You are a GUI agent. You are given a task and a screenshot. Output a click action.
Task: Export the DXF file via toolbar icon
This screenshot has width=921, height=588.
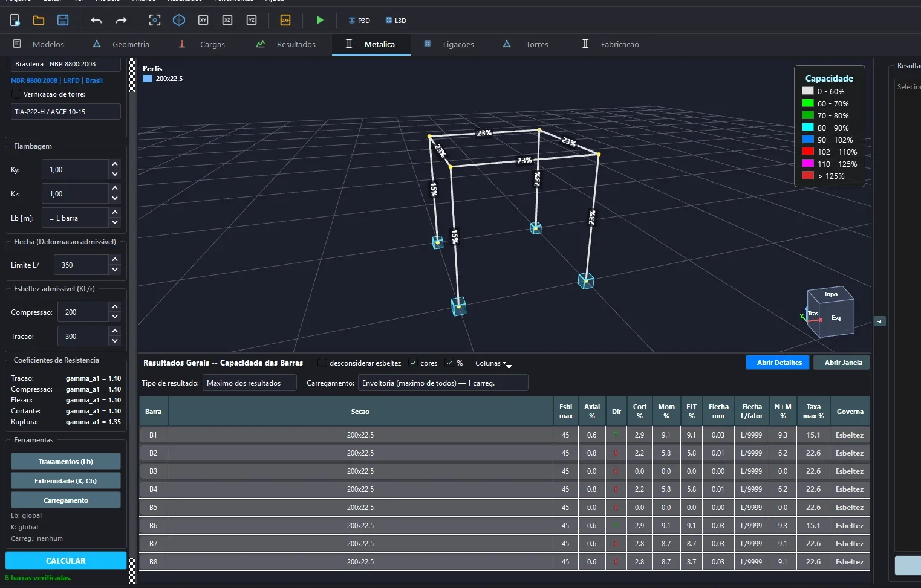pos(285,20)
